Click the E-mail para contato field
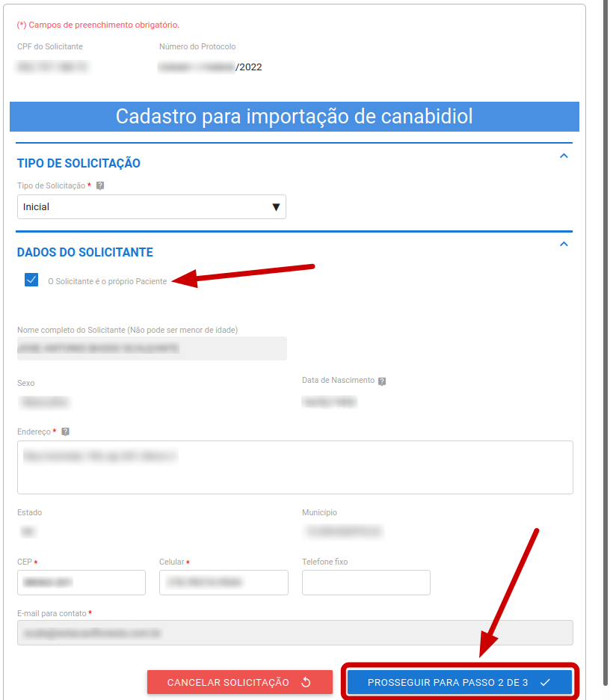Screen dimensions: 613x700 (x=295, y=632)
